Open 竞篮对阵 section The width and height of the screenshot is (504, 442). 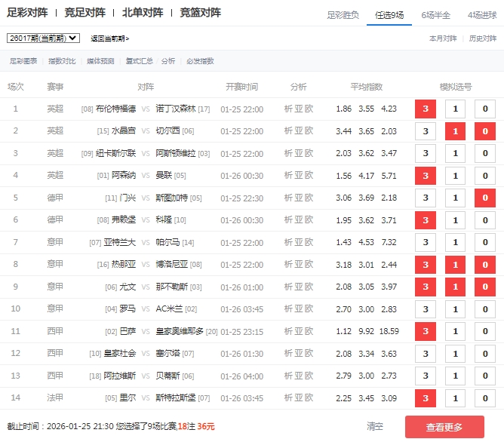point(200,13)
